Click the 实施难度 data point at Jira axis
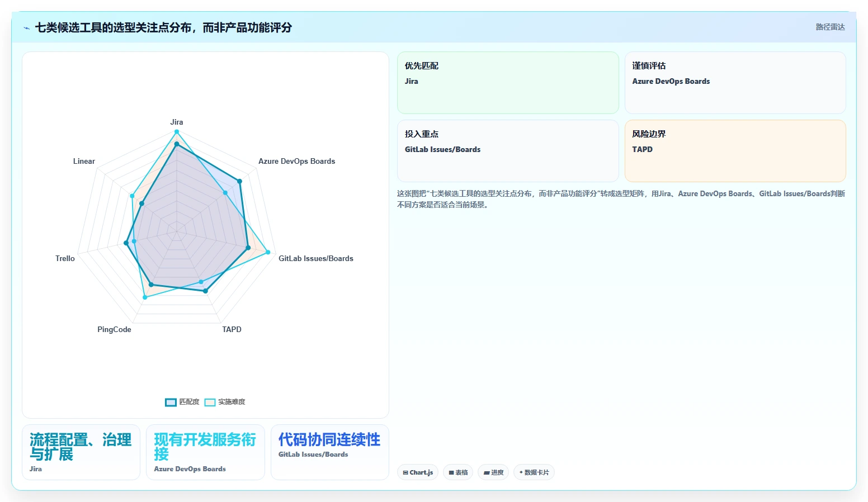 coord(177,132)
